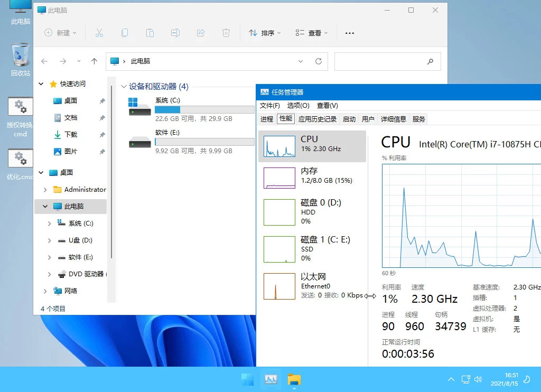Click the Delete icon in Explorer toolbar
Viewport: 541px width, 392px height.
click(x=226, y=33)
